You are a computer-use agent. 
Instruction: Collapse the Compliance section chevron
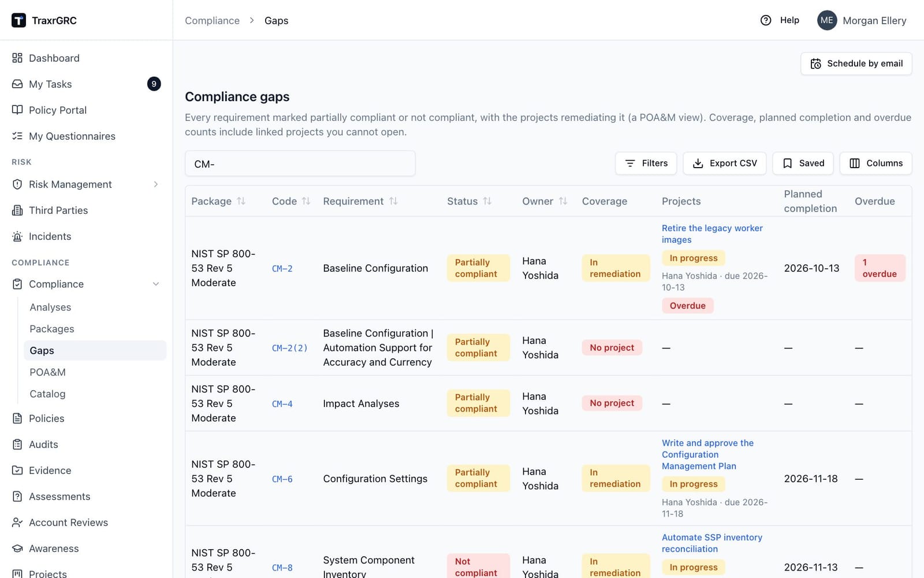coord(156,284)
